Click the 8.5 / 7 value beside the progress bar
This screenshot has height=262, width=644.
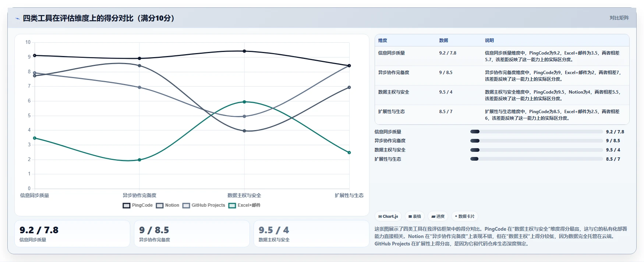pos(613,159)
